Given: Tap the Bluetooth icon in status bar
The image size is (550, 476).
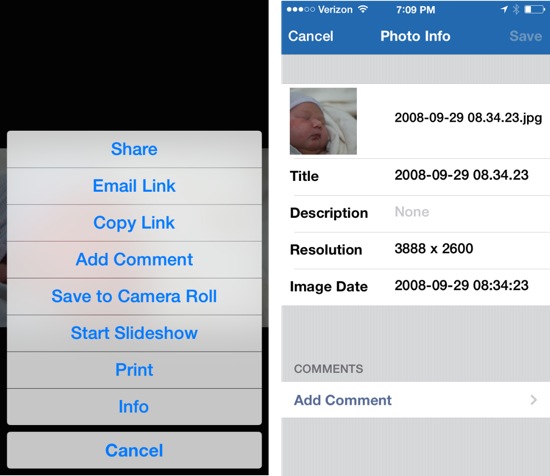Looking at the screenshot, I should tap(516, 9).
